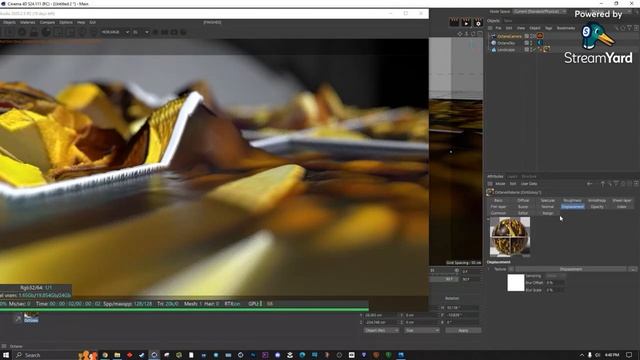Select the Displacement material tab
The image size is (640, 360).
click(572, 207)
